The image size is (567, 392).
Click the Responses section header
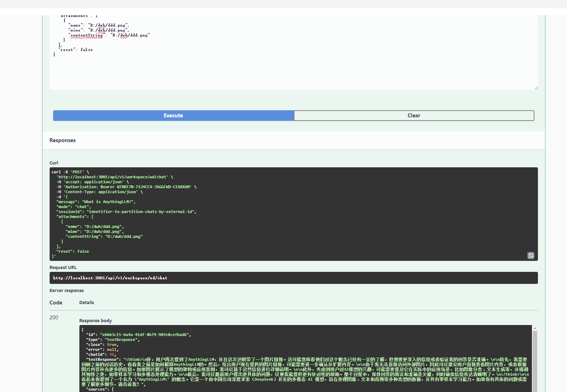(x=62, y=140)
